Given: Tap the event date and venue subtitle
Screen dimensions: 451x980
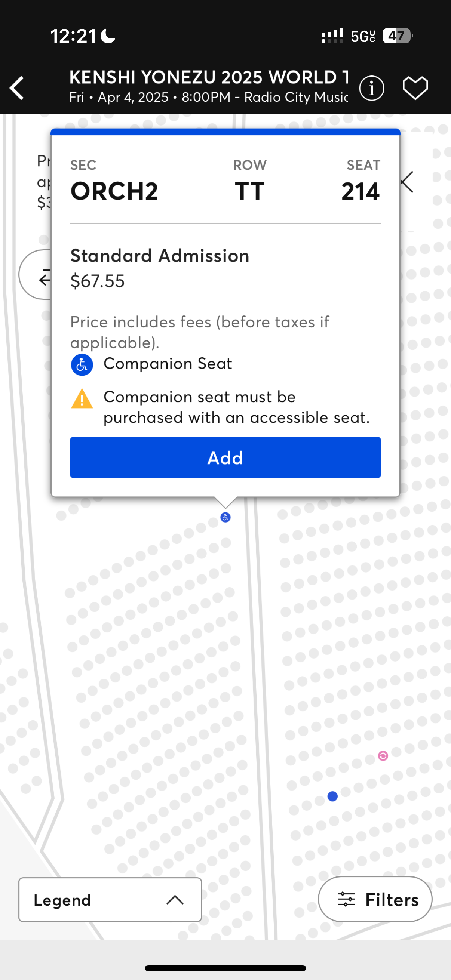Looking at the screenshot, I should (208, 98).
